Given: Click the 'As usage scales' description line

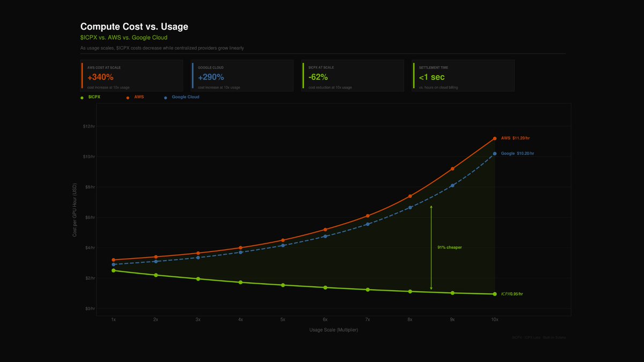Looking at the screenshot, I should coord(162,48).
